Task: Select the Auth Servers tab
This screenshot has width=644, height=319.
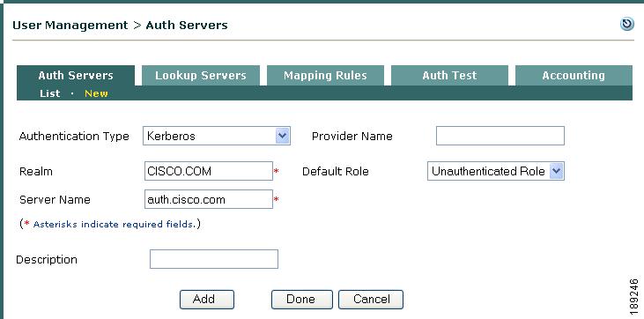Action: (x=76, y=76)
